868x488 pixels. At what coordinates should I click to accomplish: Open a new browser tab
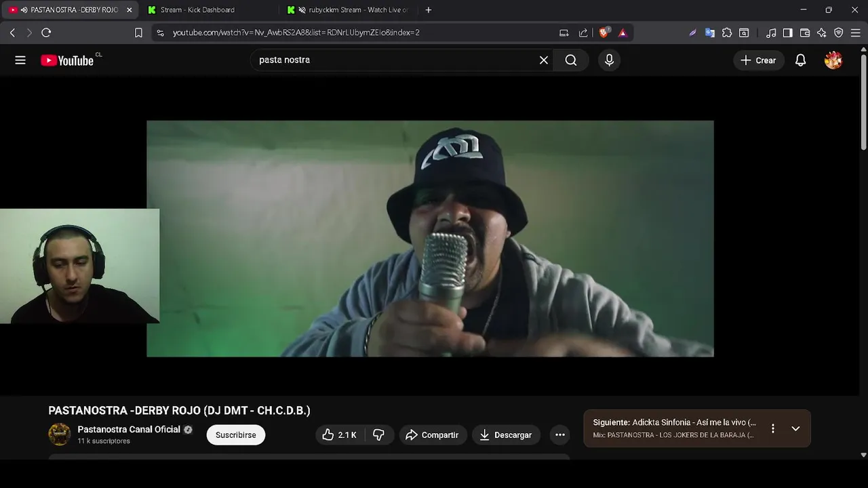(x=428, y=10)
